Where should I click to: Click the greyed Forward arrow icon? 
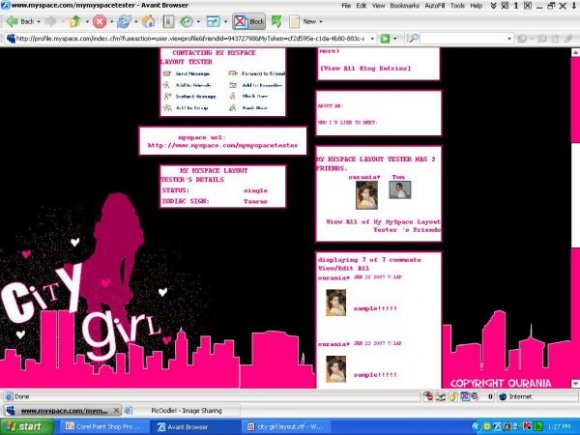[x=51, y=21]
